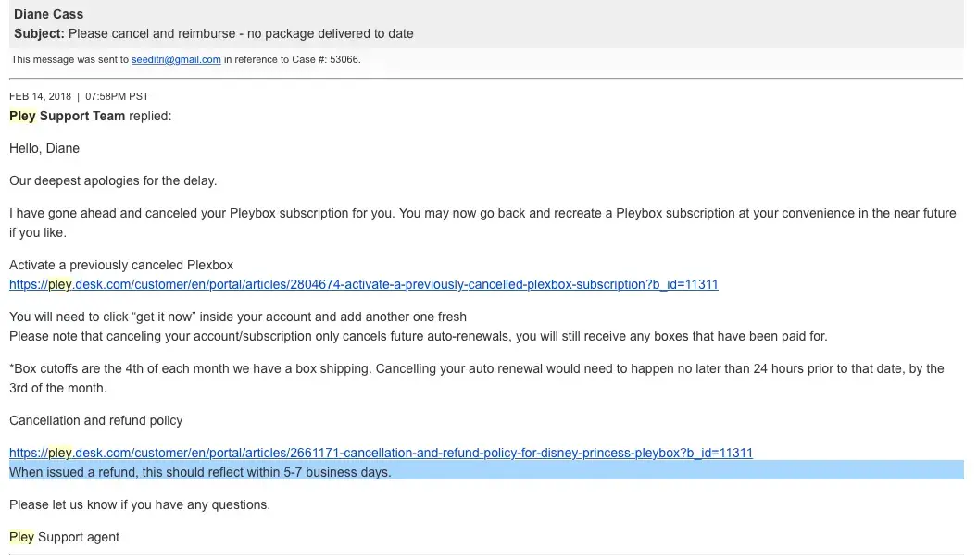Click the "Cancellation and refund policy" label text
The image size is (977, 560).
pos(95,420)
